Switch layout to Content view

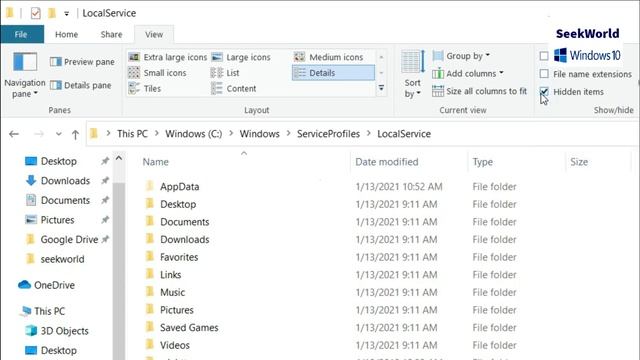click(x=233, y=89)
